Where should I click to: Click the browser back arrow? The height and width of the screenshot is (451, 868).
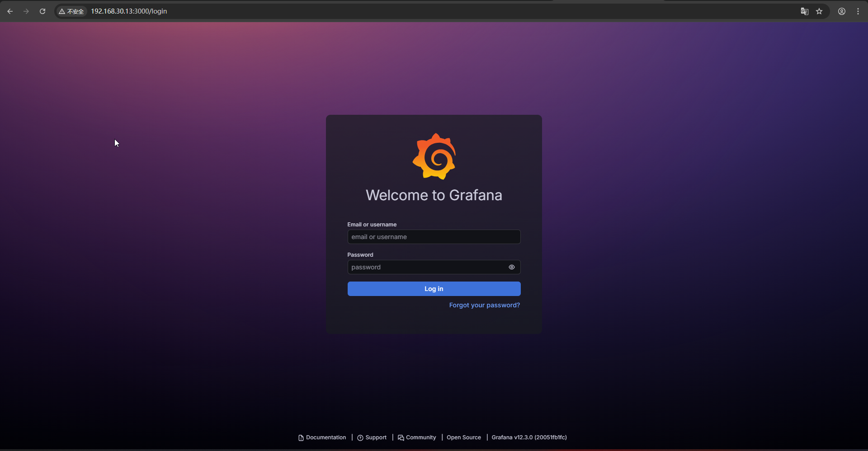[10, 11]
